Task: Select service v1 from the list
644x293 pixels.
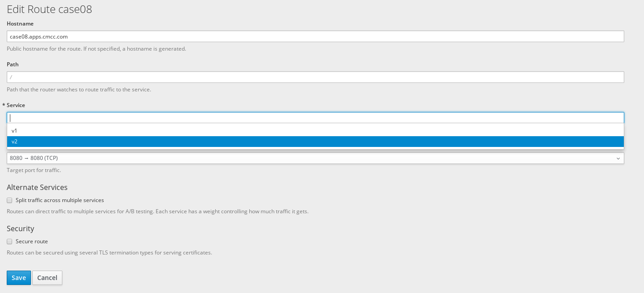Action: point(315,131)
